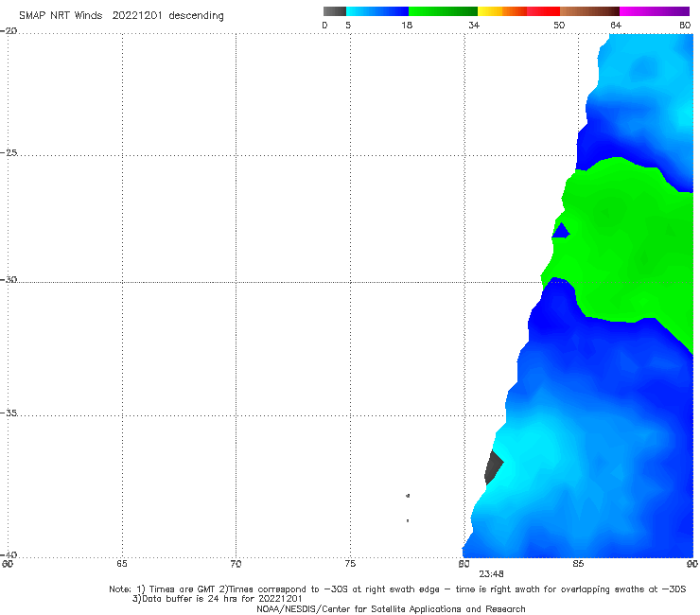Click the latitude label '-30'
This screenshot has width=700, height=615.
coord(9,279)
